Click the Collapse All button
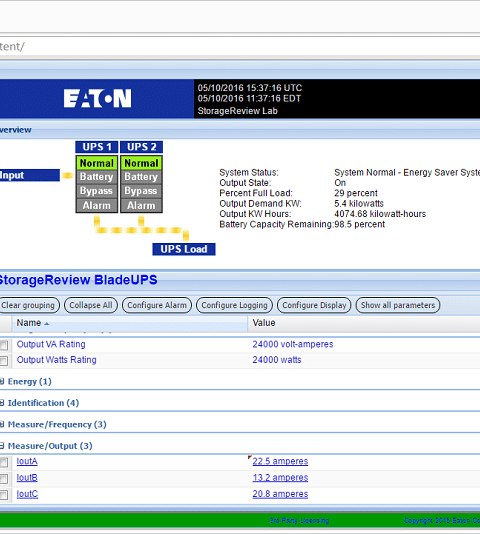480x534 pixels. pyautogui.click(x=91, y=305)
